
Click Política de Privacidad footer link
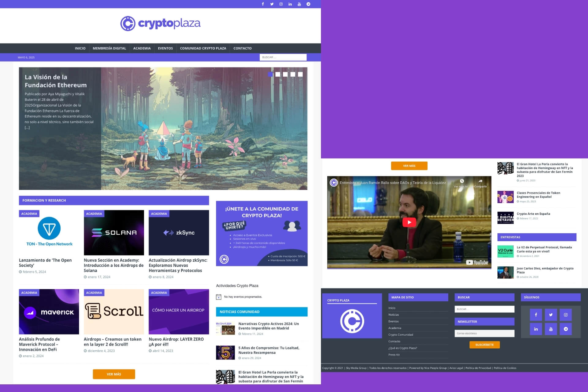click(478, 368)
